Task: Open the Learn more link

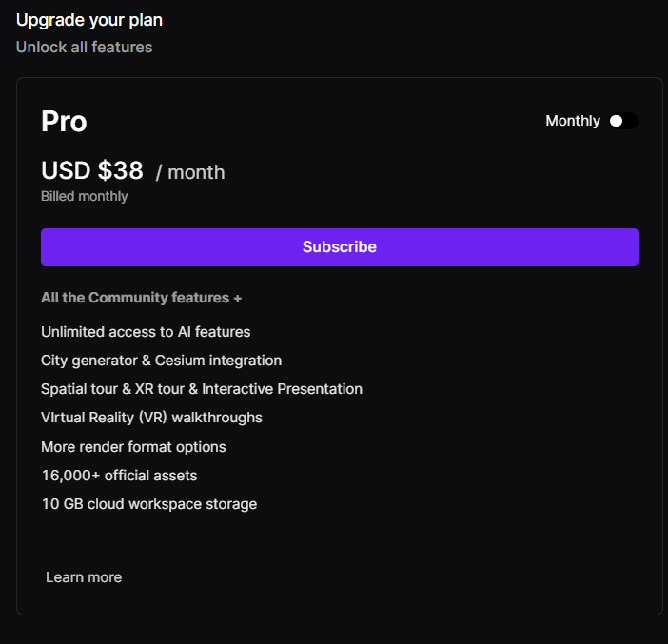Action: pyautogui.click(x=84, y=577)
